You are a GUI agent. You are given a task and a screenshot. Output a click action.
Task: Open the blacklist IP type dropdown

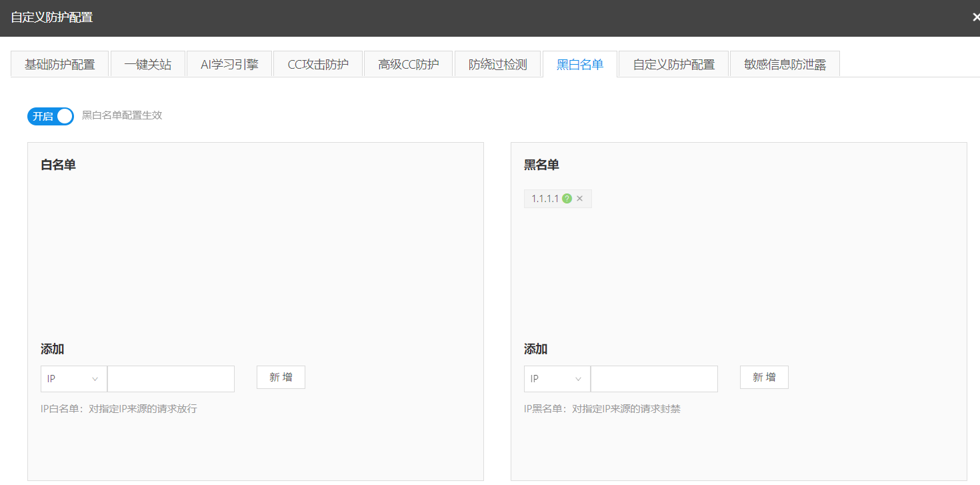click(557, 379)
